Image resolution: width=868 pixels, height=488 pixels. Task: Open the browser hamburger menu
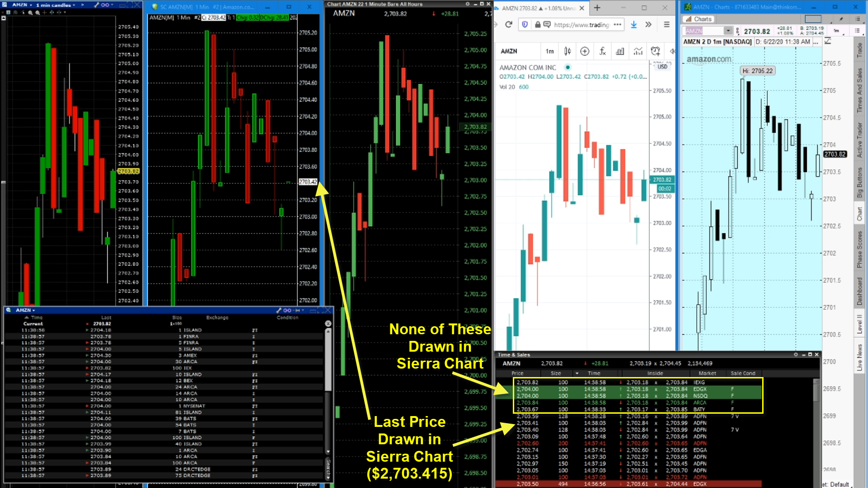[667, 24]
